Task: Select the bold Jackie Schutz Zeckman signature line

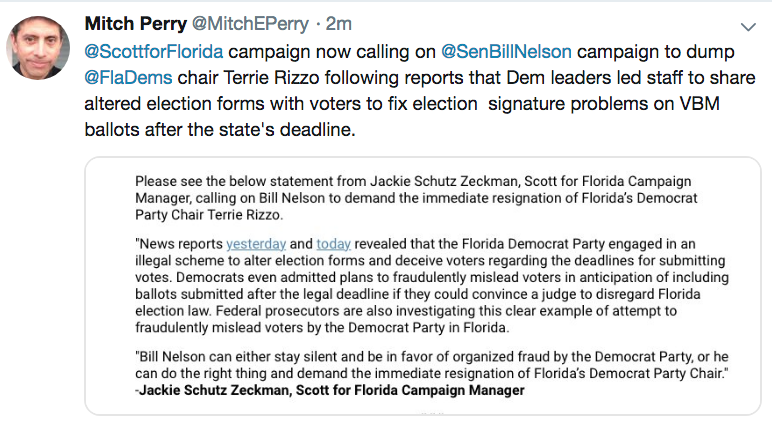Action: (x=330, y=390)
